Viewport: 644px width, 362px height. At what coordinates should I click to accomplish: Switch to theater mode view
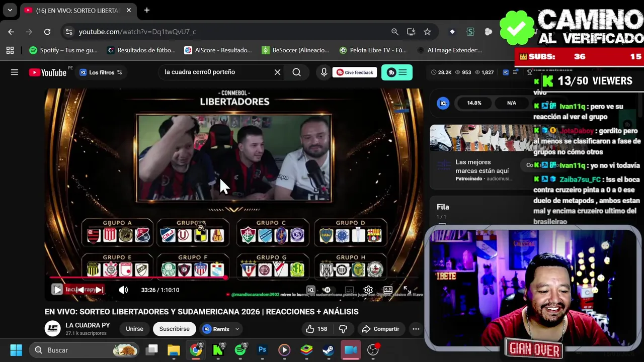pos(388,290)
